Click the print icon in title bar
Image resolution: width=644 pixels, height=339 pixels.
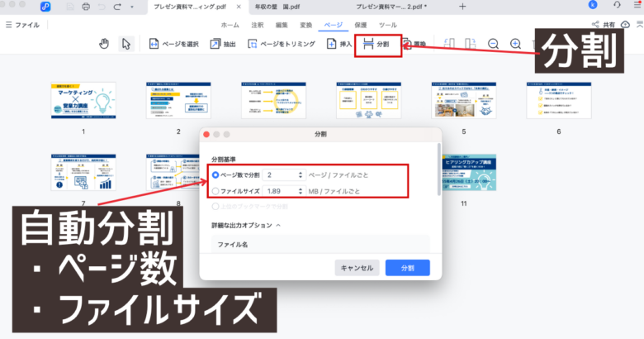click(86, 7)
